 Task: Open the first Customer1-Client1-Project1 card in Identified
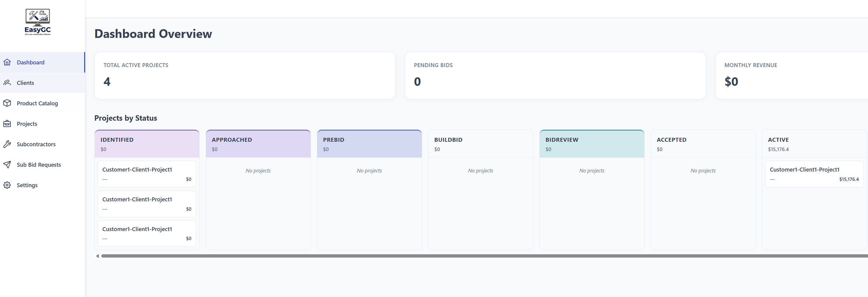point(147,174)
